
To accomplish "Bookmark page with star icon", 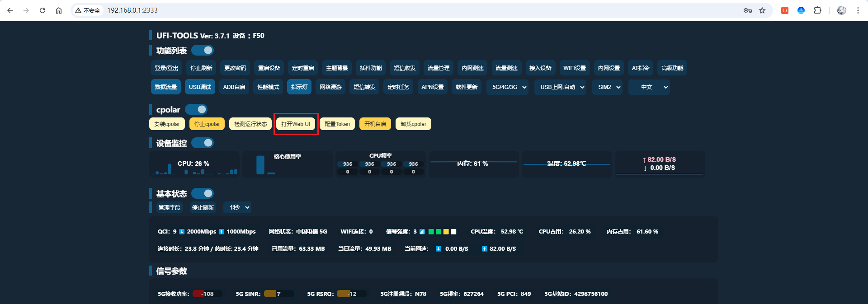I will point(762,10).
